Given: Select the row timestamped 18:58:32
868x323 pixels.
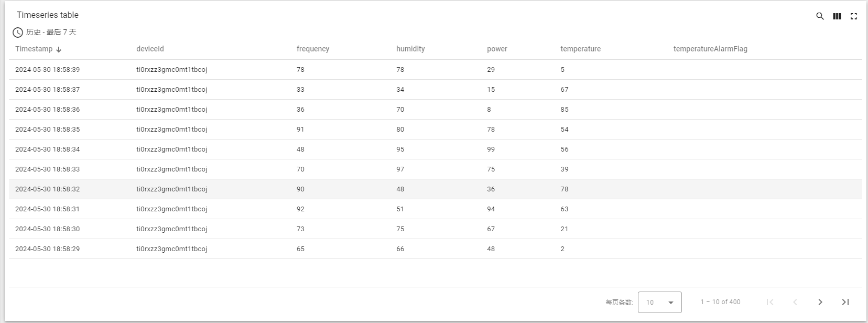Looking at the screenshot, I should pos(435,189).
